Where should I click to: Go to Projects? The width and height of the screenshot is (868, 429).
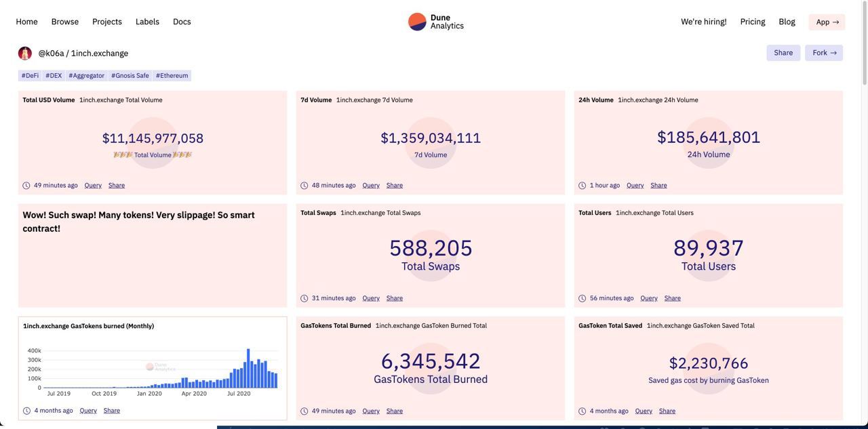(107, 22)
